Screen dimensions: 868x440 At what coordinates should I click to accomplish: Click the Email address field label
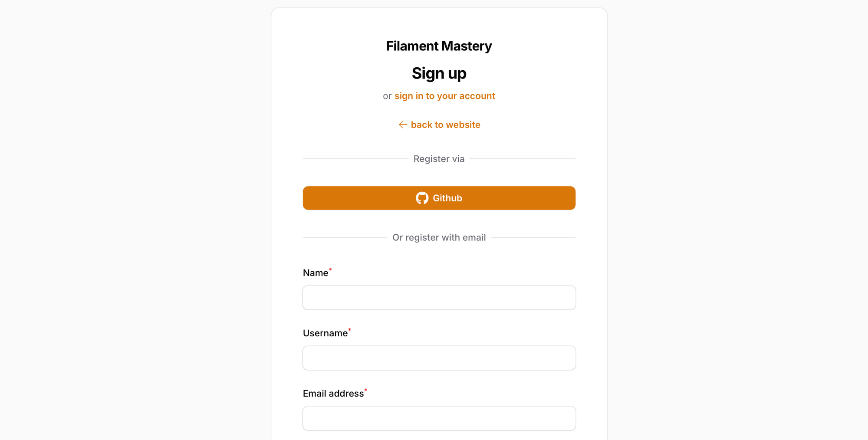pyautogui.click(x=332, y=393)
